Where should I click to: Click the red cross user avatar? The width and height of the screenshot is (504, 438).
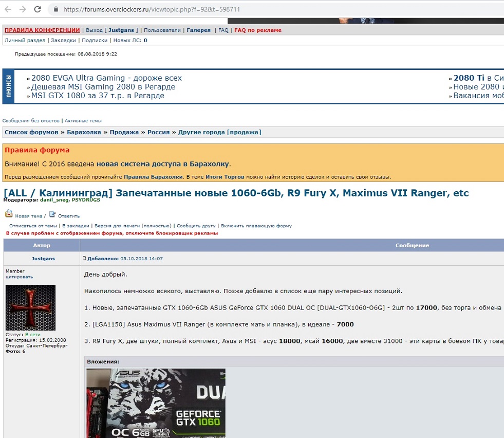30,307
